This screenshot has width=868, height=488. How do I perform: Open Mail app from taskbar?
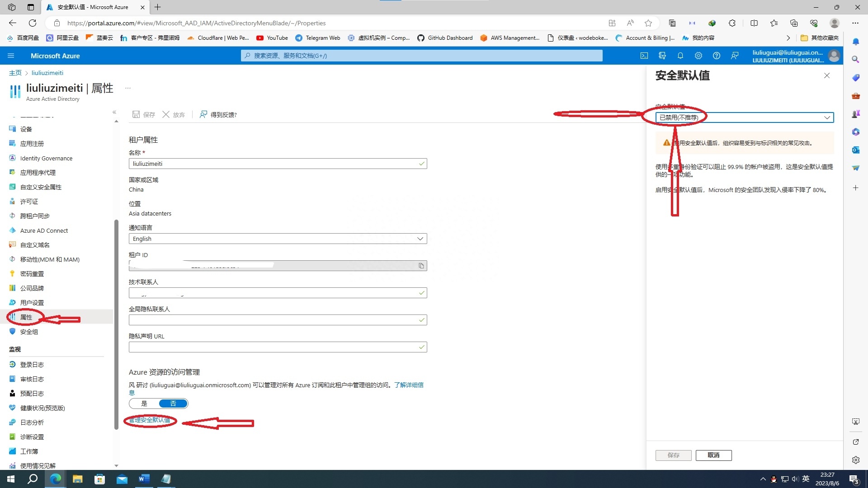pyautogui.click(x=122, y=479)
